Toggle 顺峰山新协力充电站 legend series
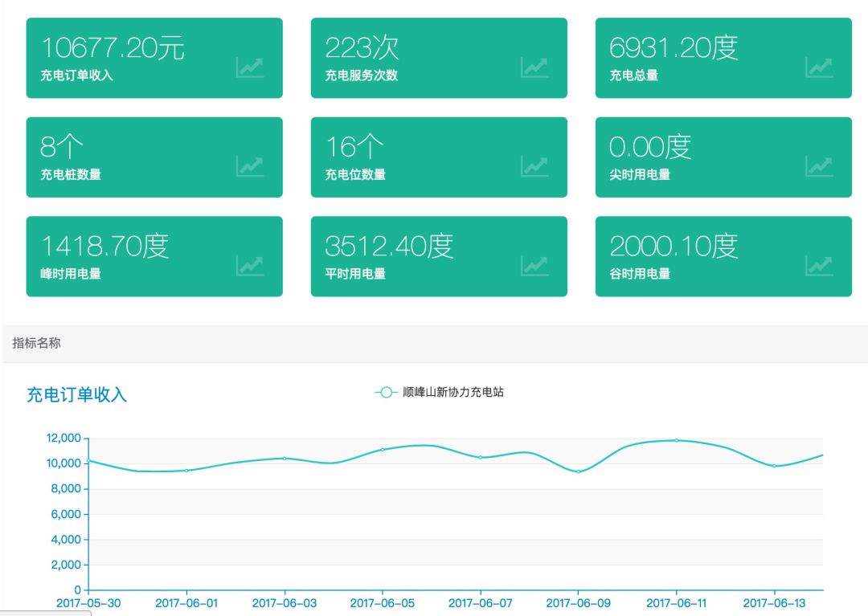 (x=440, y=393)
